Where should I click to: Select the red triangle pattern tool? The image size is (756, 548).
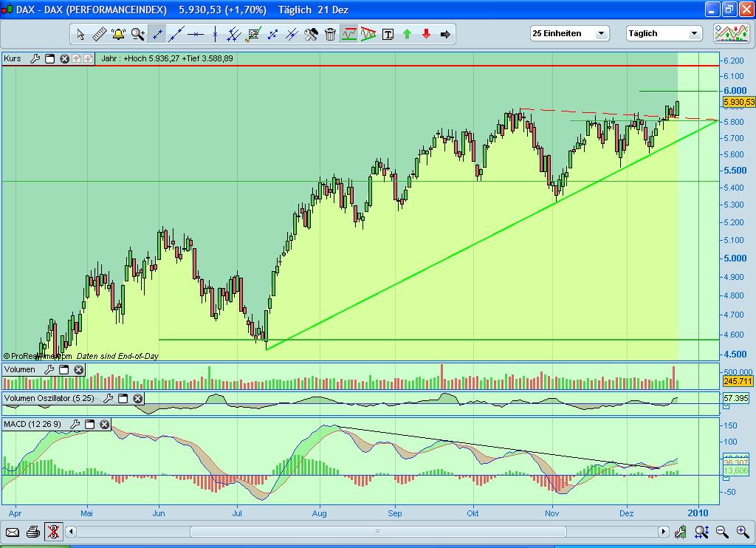368,34
